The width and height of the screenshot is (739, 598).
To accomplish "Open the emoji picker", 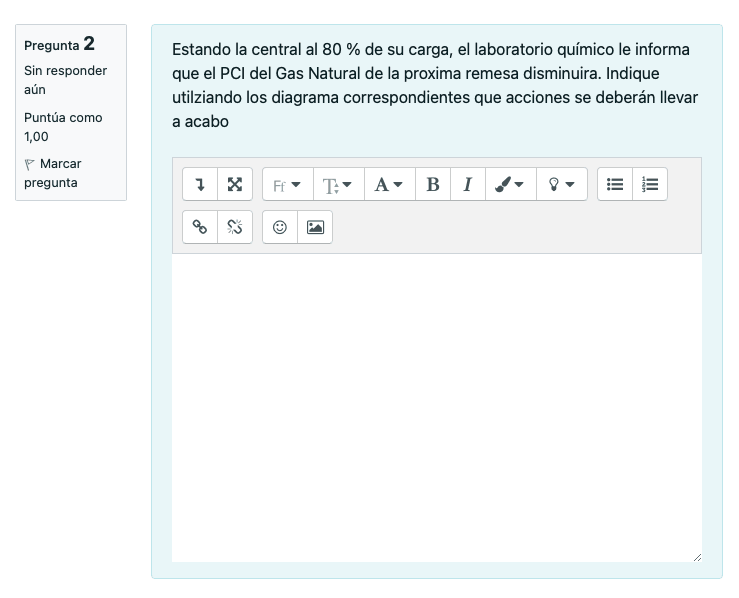I will coord(280,227).
